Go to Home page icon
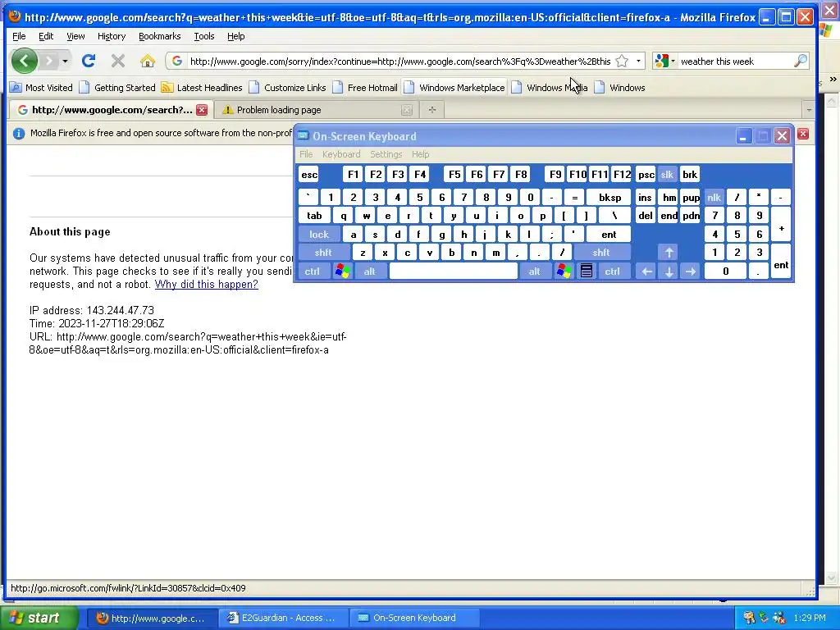Viewport: 840px width, 630px height. tap(148, 61)
